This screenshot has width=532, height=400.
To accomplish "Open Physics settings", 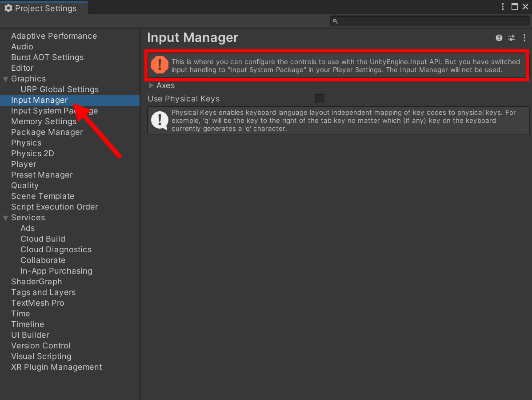I will coord(26,143).
